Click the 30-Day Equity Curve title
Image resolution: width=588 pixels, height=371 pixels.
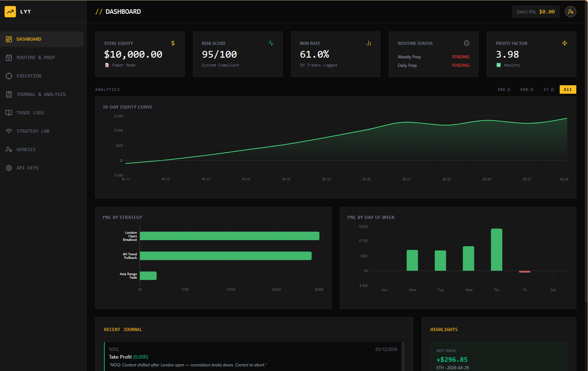(x=127, y=107)
